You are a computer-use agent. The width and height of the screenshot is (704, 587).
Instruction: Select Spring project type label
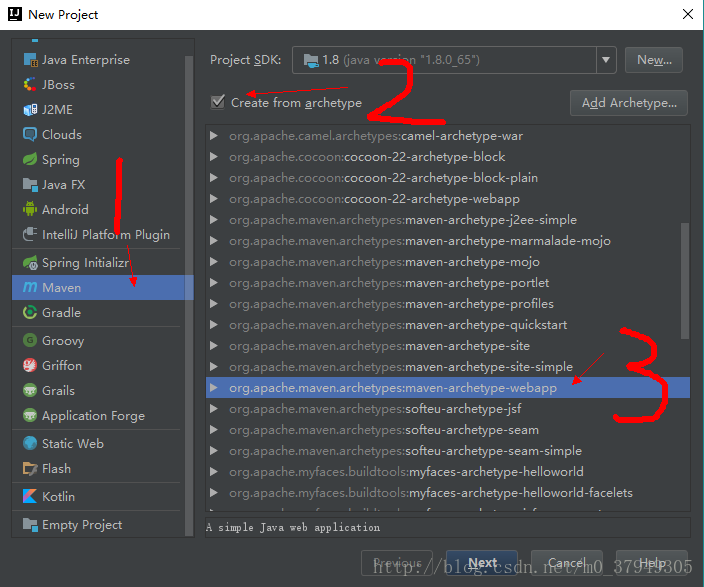tap(61, 160)
